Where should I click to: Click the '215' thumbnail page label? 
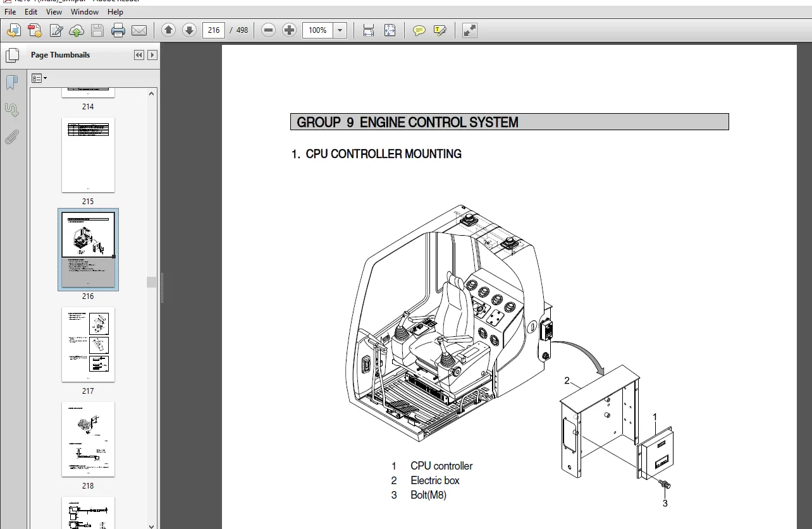tap(88, 202)
